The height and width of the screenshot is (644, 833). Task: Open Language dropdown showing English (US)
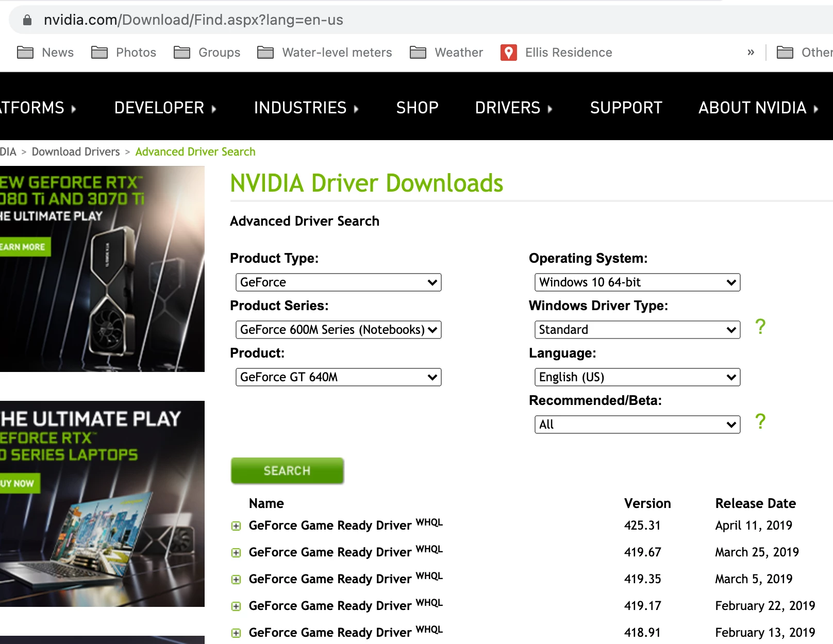[638, 377]
